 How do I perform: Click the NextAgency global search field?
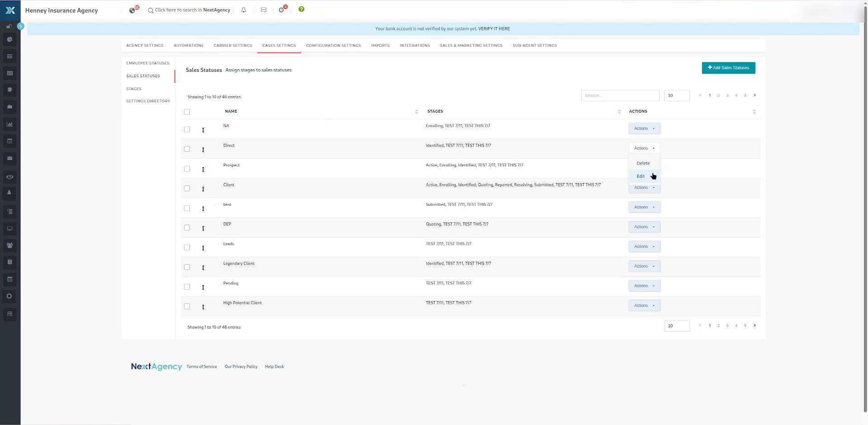pyautogui.click(x=189, y=10)
